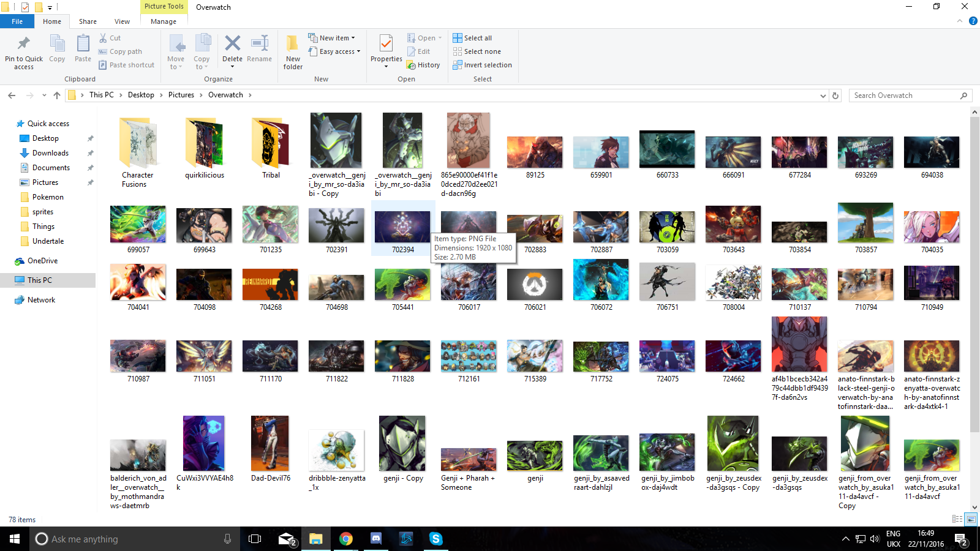Image resolution: width=980 pixels, height=551 pixels.
Task: Open Discord from the taskbar
Action: (x=376, y=539)
